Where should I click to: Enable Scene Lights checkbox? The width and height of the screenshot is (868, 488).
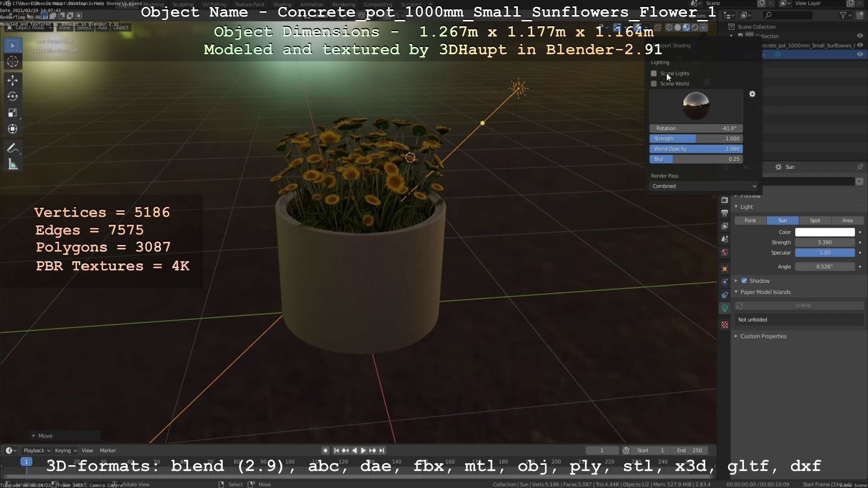(654, 73)
